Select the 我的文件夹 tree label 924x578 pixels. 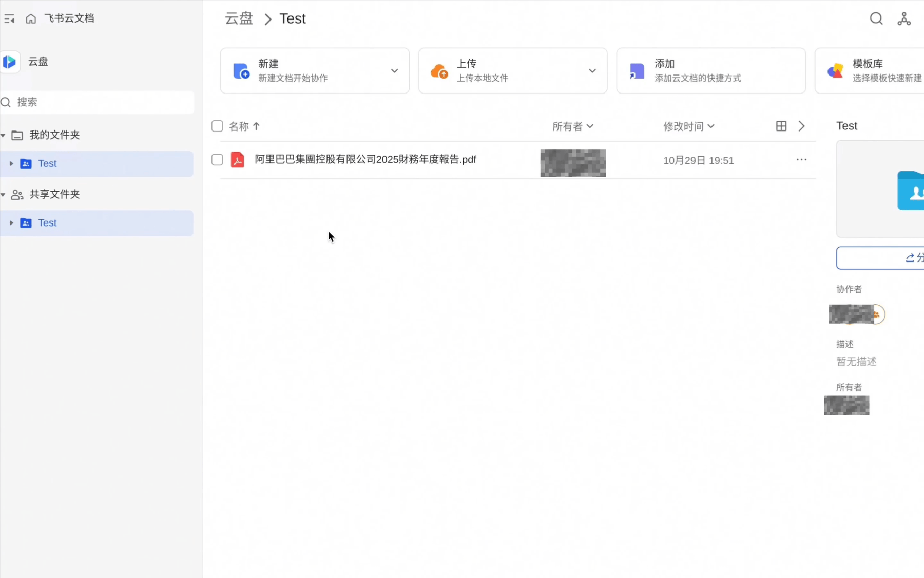(54, 135)
